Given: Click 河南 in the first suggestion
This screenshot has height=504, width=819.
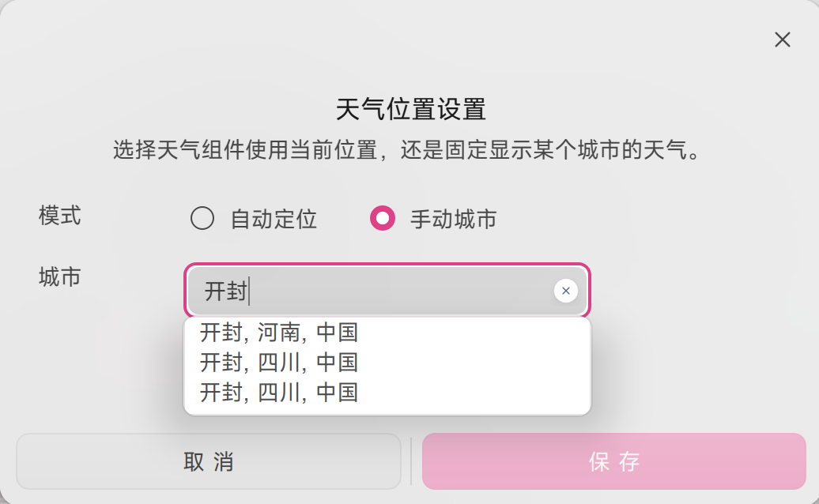Looking at the screenshot, I should point(279,333).
